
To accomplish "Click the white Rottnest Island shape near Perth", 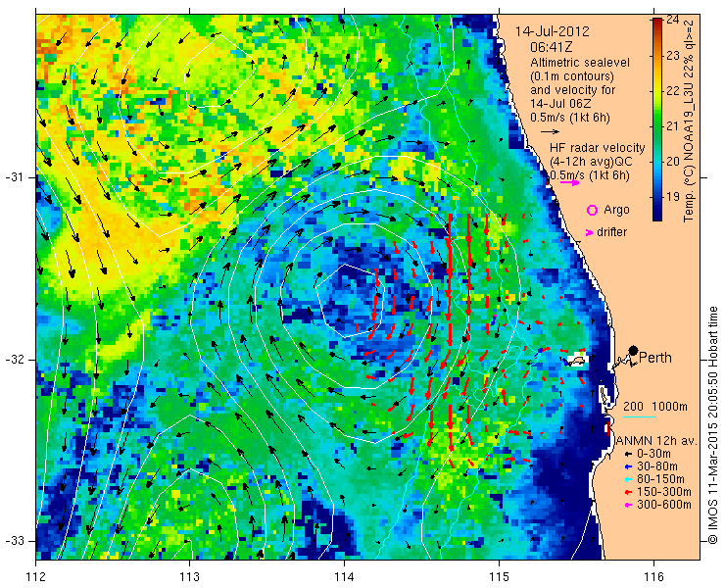I will pos(576,360).
